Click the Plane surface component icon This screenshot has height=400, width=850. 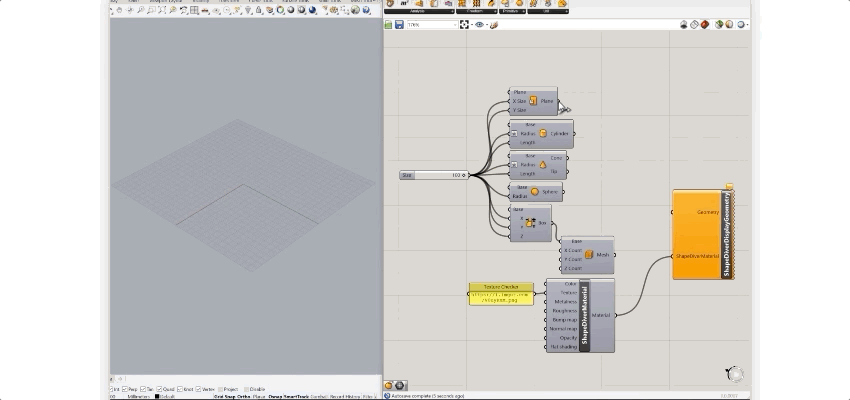point(534,101)
